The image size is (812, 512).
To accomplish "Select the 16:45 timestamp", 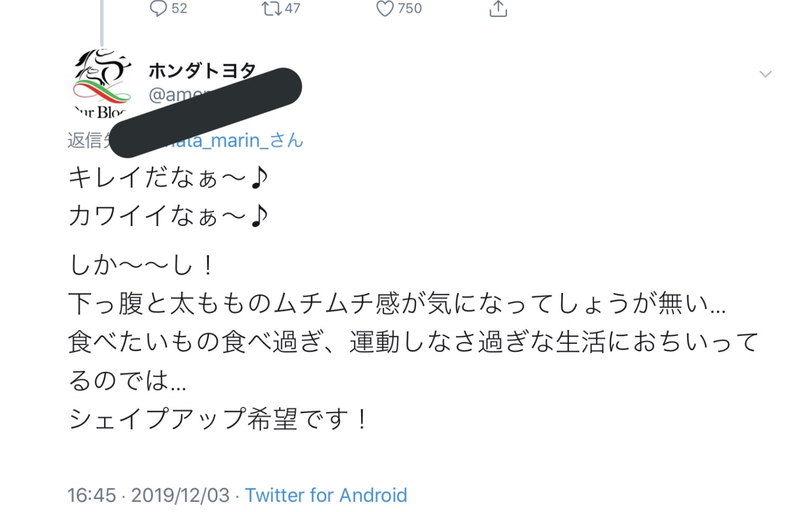I will [91, 496].
